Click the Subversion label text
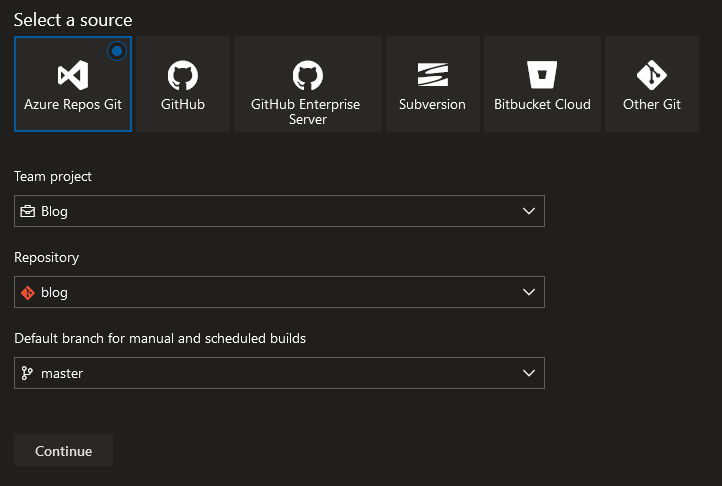722x486 pixels. coord(432,105)
